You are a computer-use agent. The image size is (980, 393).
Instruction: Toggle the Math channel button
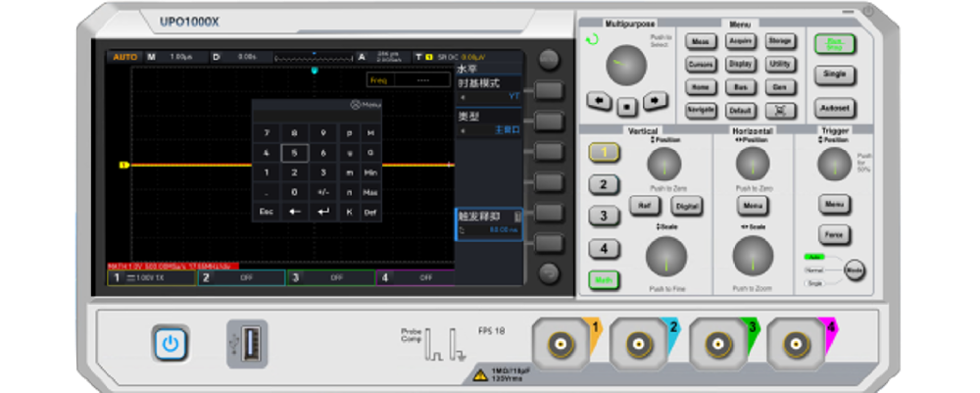[605, 280]
